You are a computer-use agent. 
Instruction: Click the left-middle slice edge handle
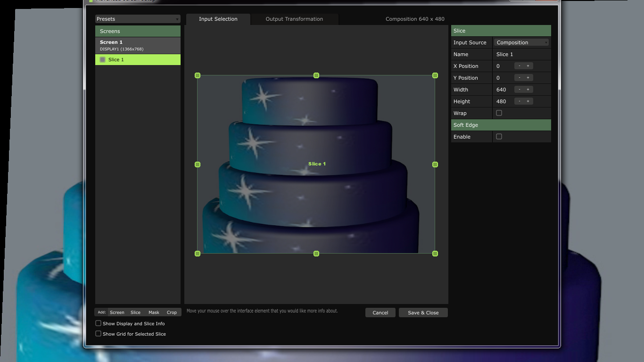pyautogui.click(x=198, y=165)
